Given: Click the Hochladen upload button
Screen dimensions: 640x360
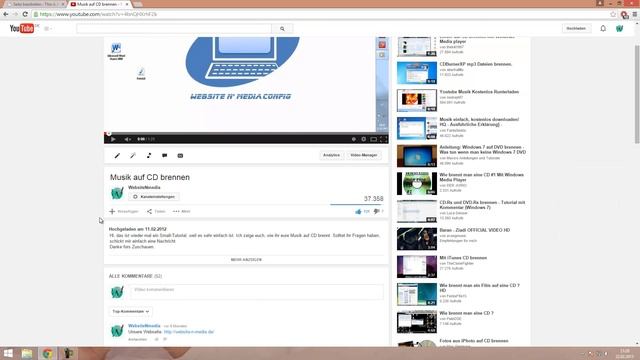Looking at the screenshot, I should coord(576,29).
